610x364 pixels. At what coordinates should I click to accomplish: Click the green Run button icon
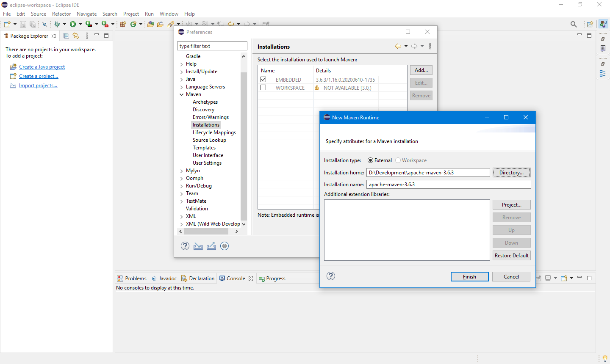tap(73, 24)
